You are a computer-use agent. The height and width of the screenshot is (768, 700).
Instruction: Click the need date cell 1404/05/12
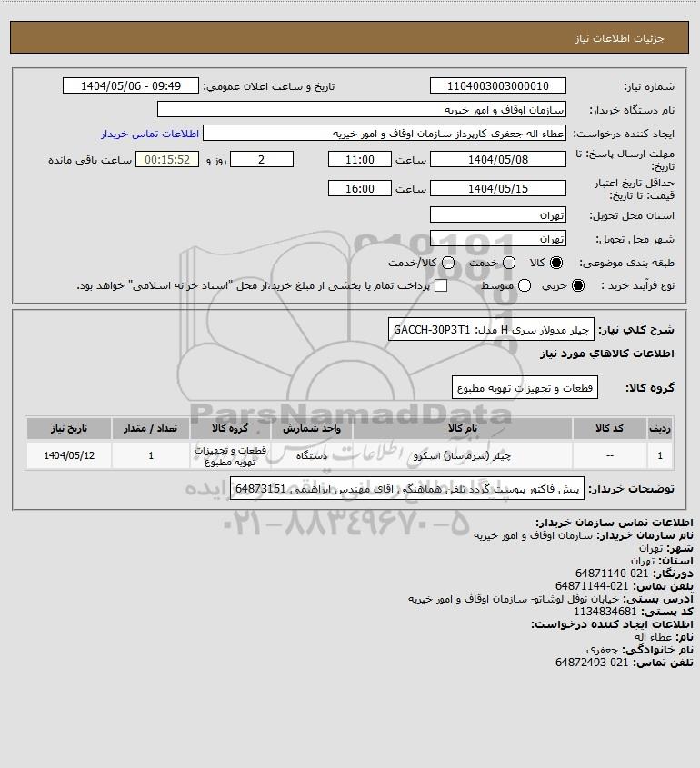[69, 455]
